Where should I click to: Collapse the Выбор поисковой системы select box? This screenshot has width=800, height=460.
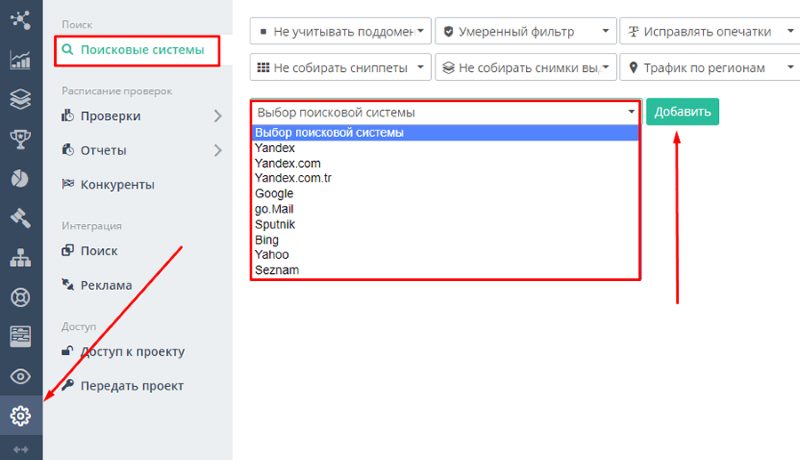pos(445,112)
